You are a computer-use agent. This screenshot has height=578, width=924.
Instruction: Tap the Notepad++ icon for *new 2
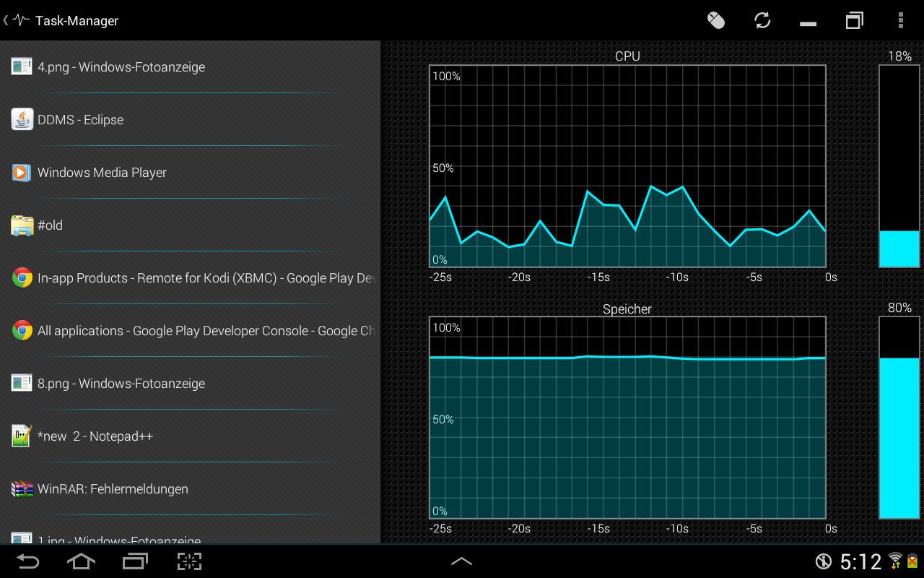[x=22, y=436]
